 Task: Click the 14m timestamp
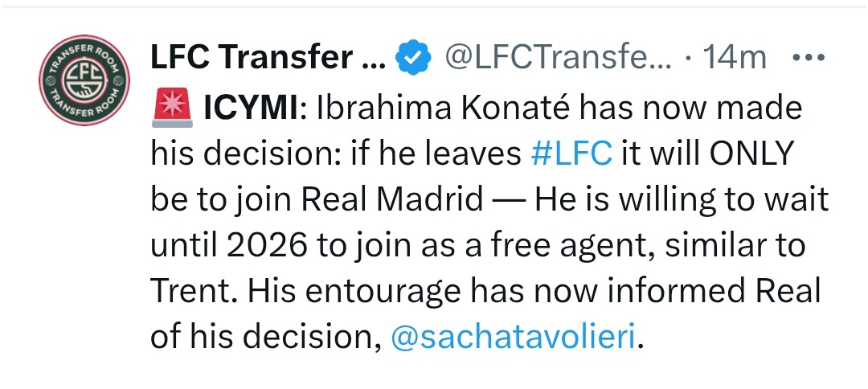tap(734, 57)
